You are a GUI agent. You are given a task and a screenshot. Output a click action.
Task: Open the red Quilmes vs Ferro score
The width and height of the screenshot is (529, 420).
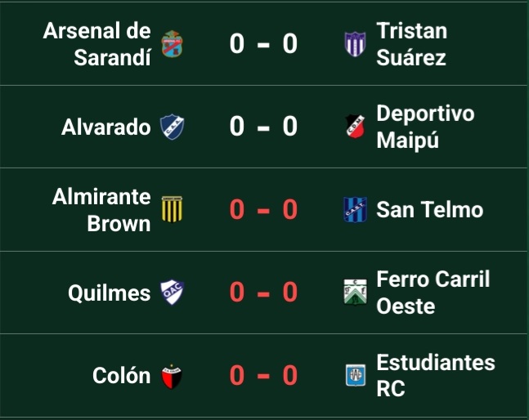point(263,293)
